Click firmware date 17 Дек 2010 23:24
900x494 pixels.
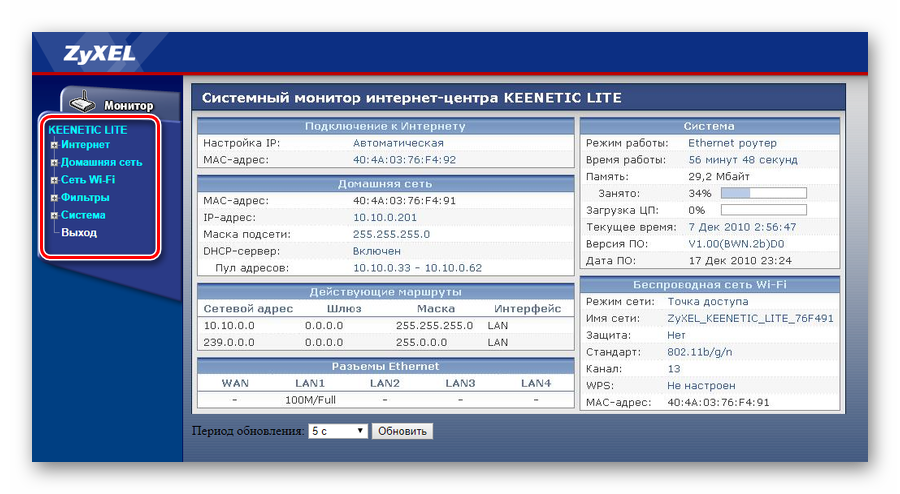740,260
